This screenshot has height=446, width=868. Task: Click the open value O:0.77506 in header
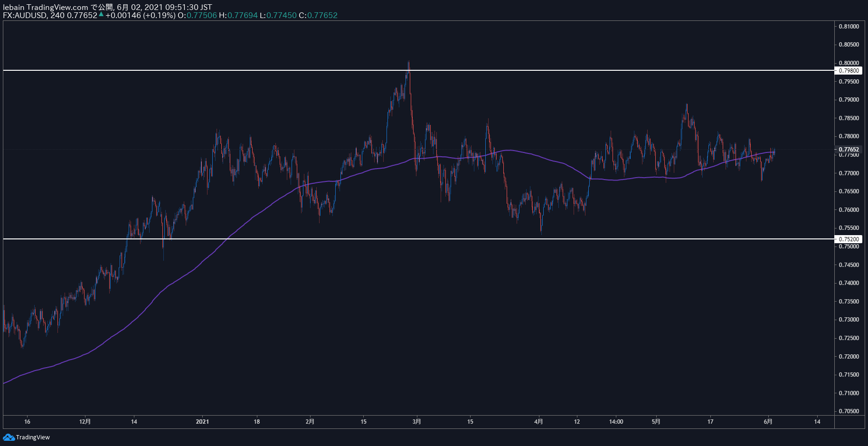(x=197, y=15)
